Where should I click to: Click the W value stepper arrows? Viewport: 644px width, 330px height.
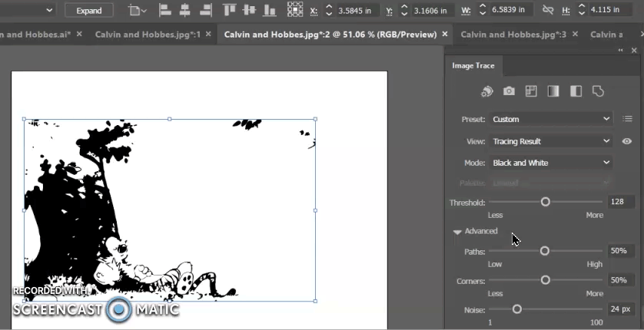[x=483, y=9]
